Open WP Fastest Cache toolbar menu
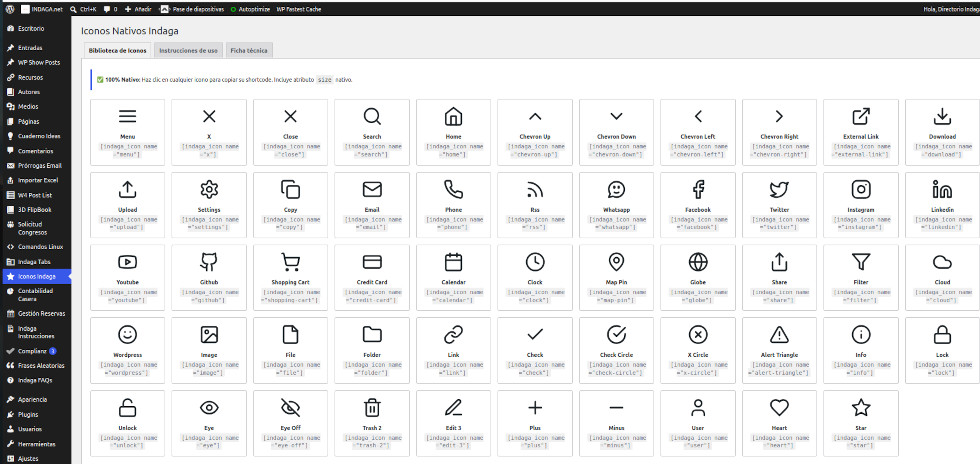This screenshot has height=464, width=980. 298,9
